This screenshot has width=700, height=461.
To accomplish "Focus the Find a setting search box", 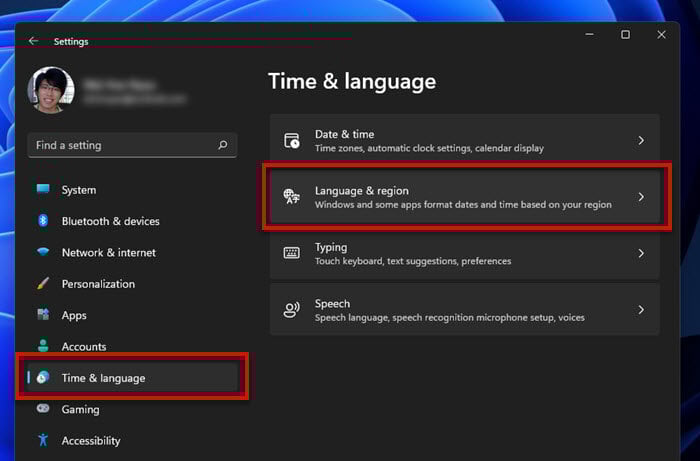I will point(132,145).
